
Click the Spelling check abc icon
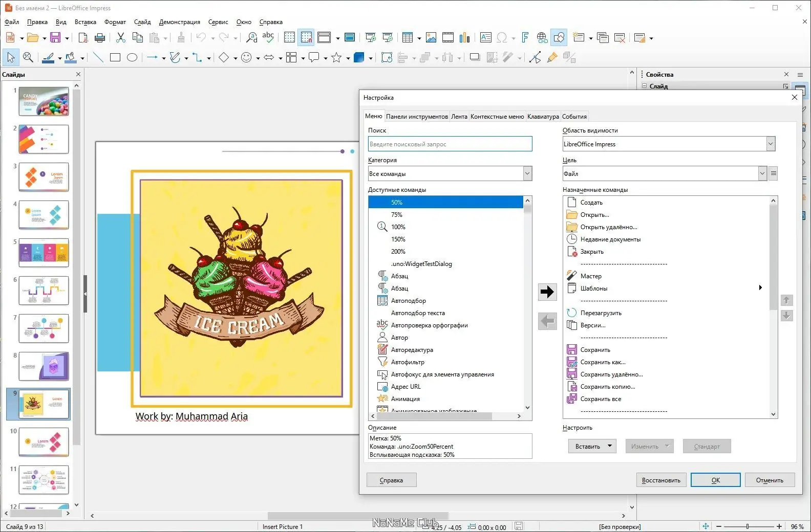(268, 38)
